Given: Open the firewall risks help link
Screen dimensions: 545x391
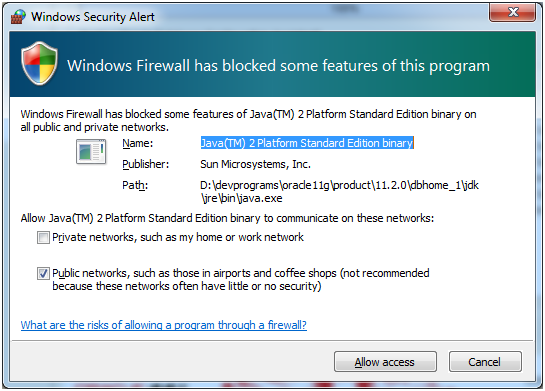Looking at the screenshot, I should [x=164, y=325].
